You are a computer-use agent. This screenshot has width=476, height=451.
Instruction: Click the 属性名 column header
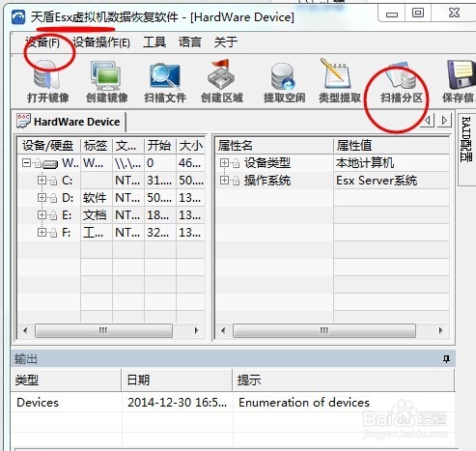[x=274, y=146]
